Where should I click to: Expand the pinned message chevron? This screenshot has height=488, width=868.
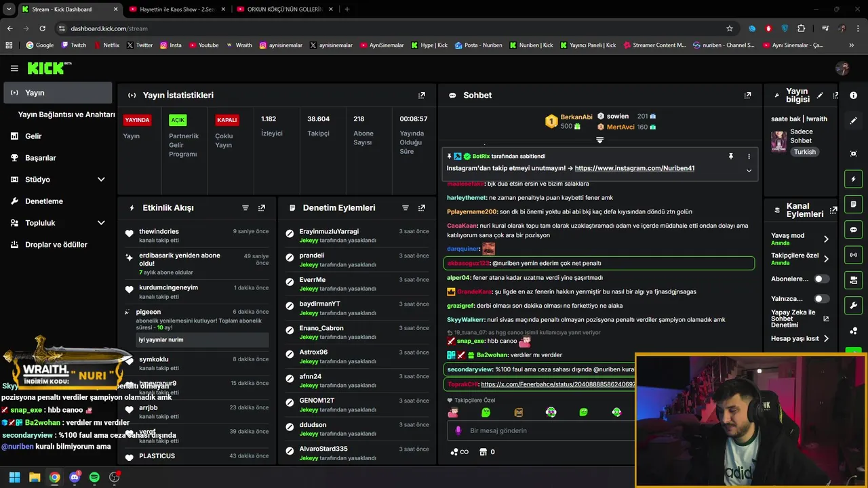point(749,170)
